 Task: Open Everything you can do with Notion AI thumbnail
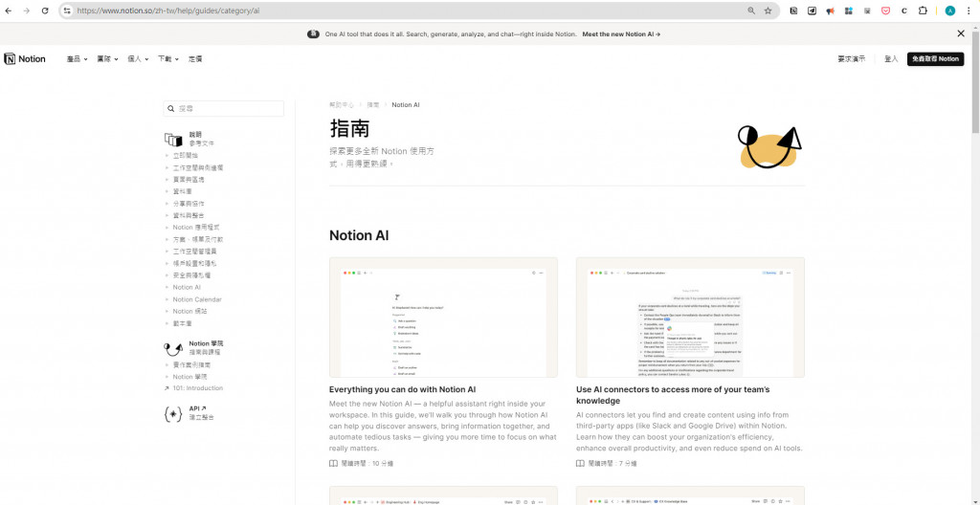click(443, 317)
